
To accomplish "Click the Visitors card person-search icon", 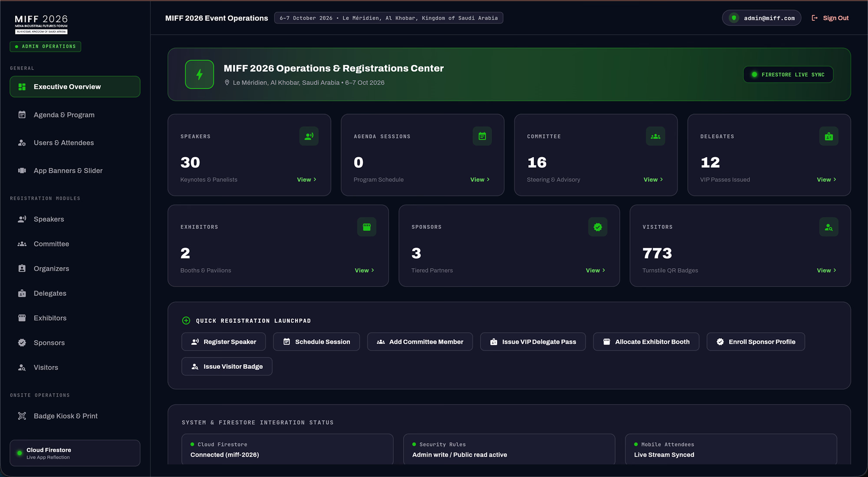I will 829,227.
